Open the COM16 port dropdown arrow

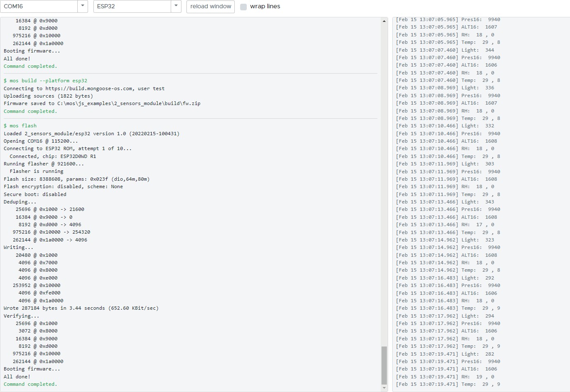(83, 6)
